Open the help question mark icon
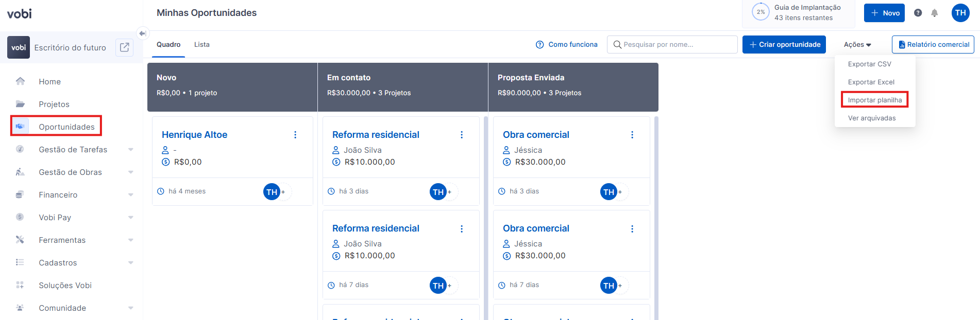Screen dimensions: 980x320 [x=918, y=13]
